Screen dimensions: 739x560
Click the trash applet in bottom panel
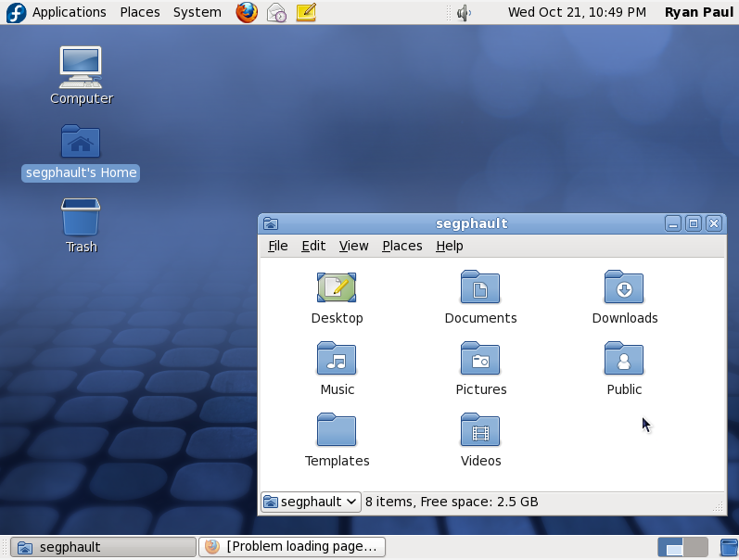730,548
